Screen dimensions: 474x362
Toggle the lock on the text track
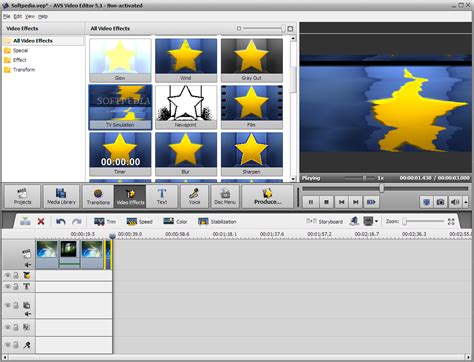coord(16,286)
